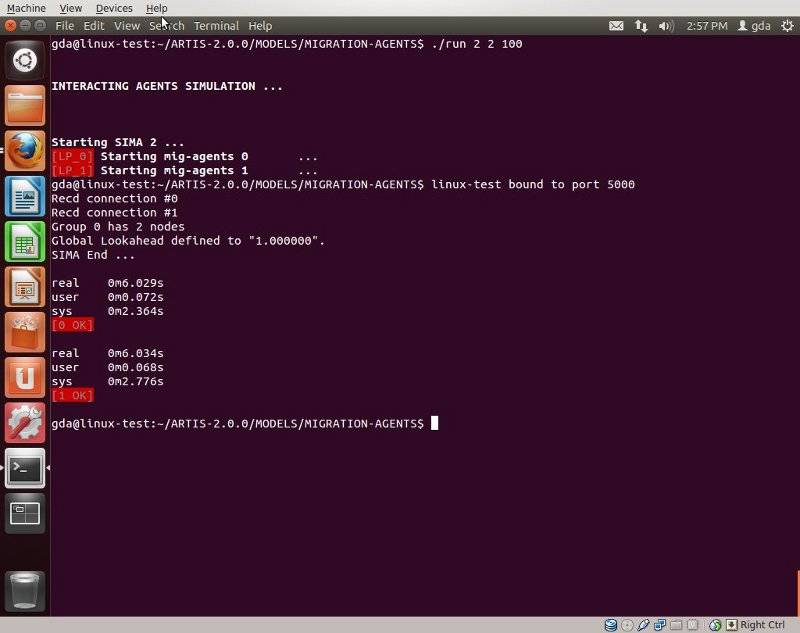Expand the network connection indicator
The width and height of the screenshot is (800, 633).
point(641,26)
